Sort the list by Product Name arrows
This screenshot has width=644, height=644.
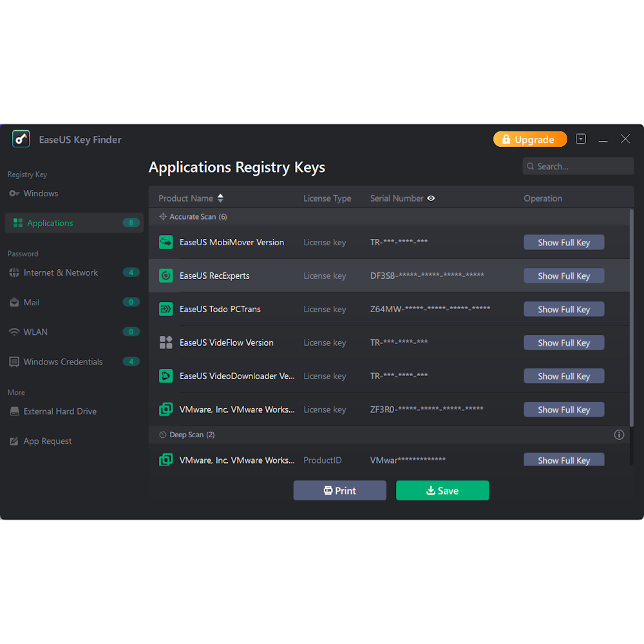(x=220, y=198)
